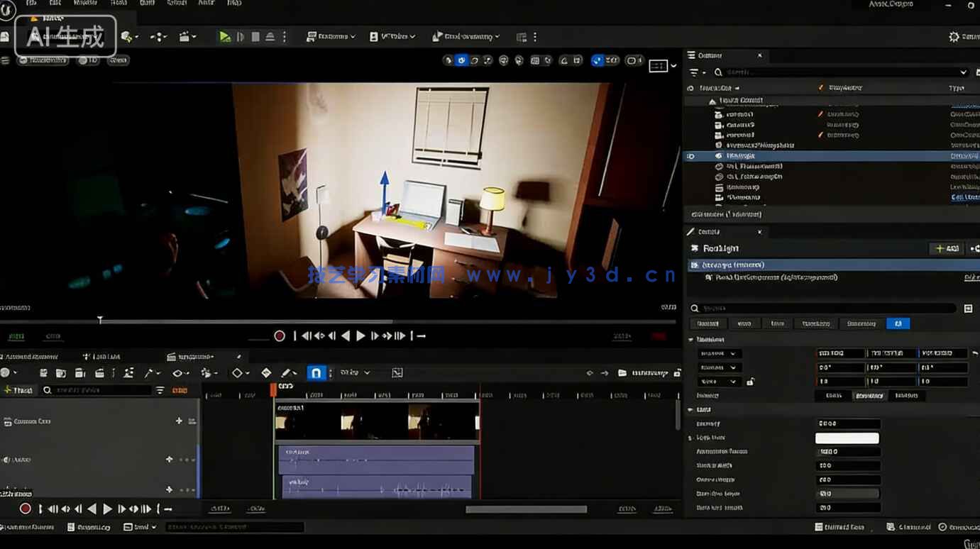Collapse the Transform section in Details panel
Screen dimensions: 980x549
(x=691, y=340)
